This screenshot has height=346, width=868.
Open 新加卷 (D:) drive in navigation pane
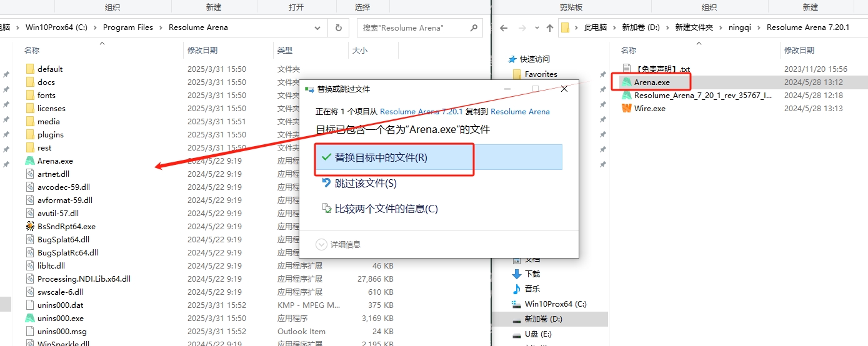coord(537,319)
